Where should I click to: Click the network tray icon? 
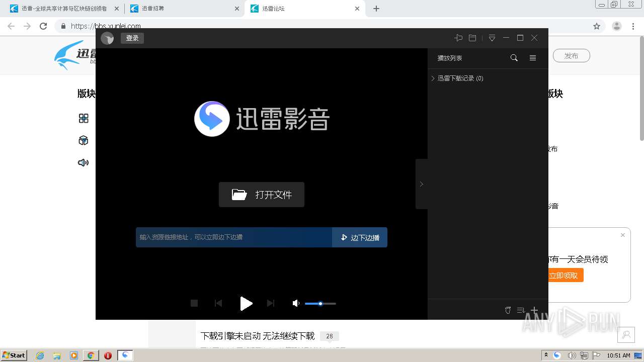(x=584, y=355)
